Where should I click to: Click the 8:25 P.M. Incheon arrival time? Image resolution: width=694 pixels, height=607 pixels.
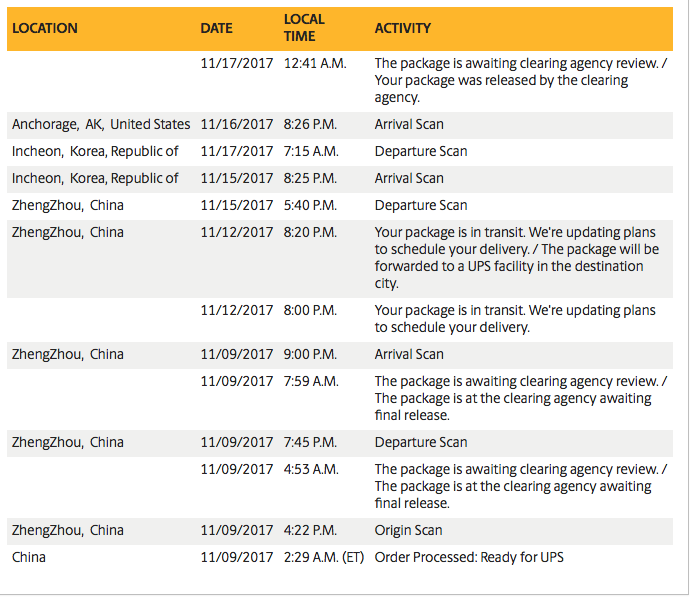(311, 179)
